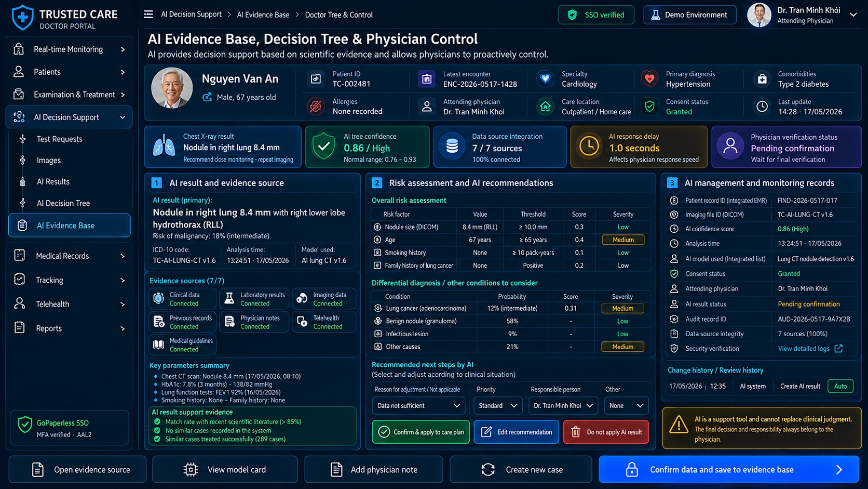Click the Data source integration database icon
868x489 pixels.
coord(452,147)
